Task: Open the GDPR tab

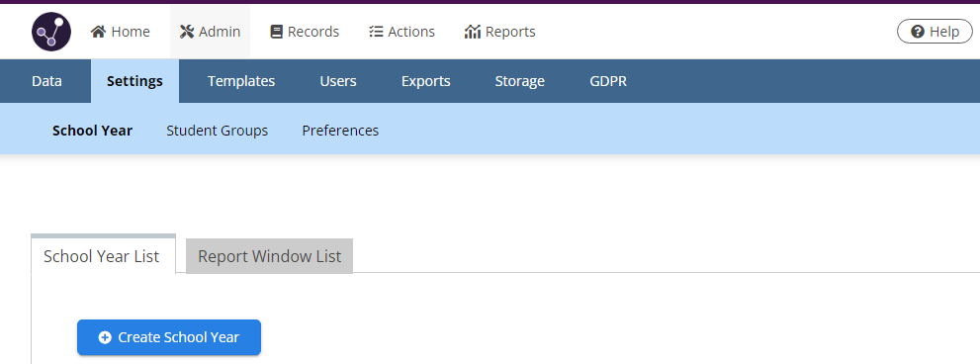Action: click(x=608, y=81)
